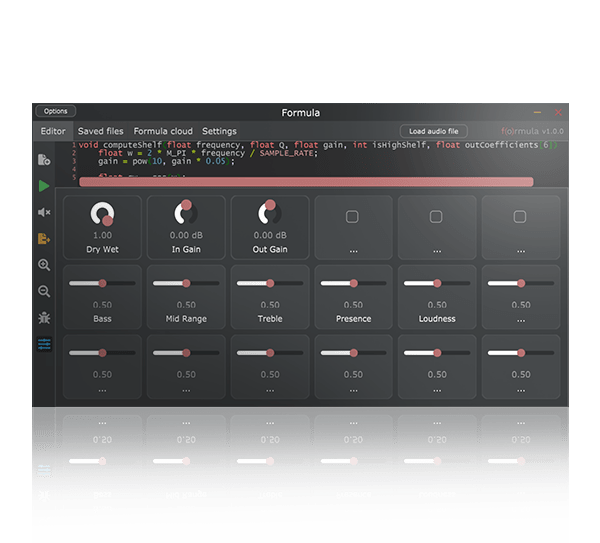Click code line 1 with computeShelf
The height and width of the screenshot is (543, 600).
coord(318,145)
